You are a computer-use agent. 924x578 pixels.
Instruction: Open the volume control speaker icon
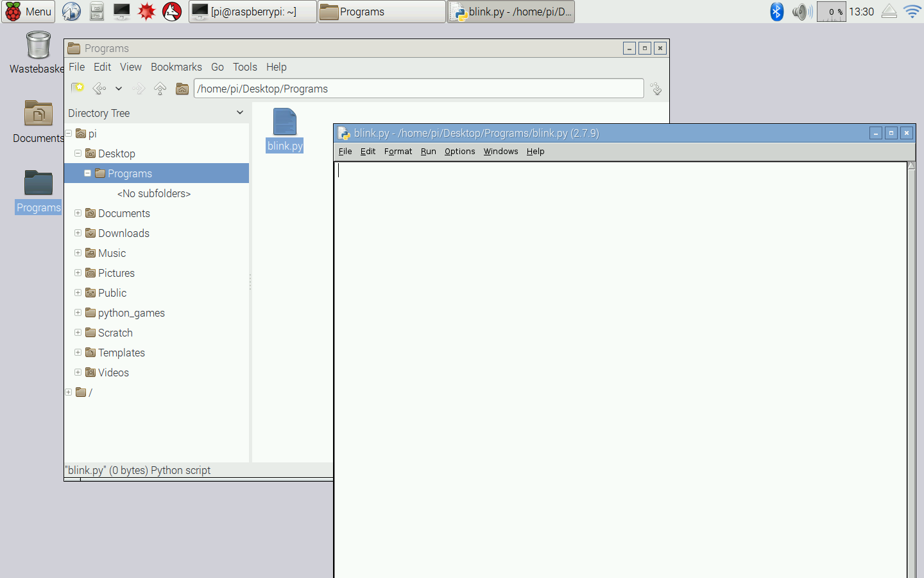pyautogui.click(x=802, y=12)
